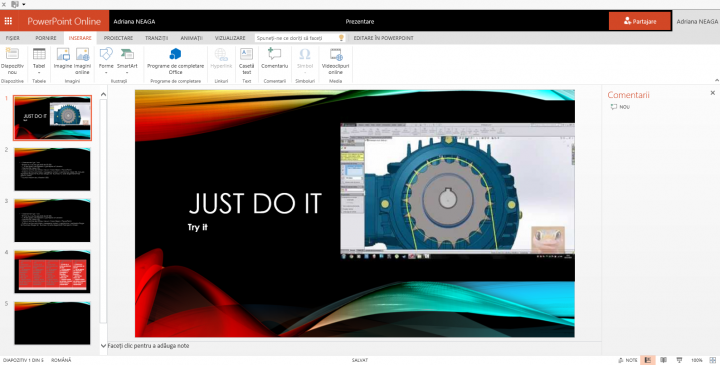Open the PROIECTARE tab
The height and width of the screenshot is (365, 720).
[x=118, y=38]
